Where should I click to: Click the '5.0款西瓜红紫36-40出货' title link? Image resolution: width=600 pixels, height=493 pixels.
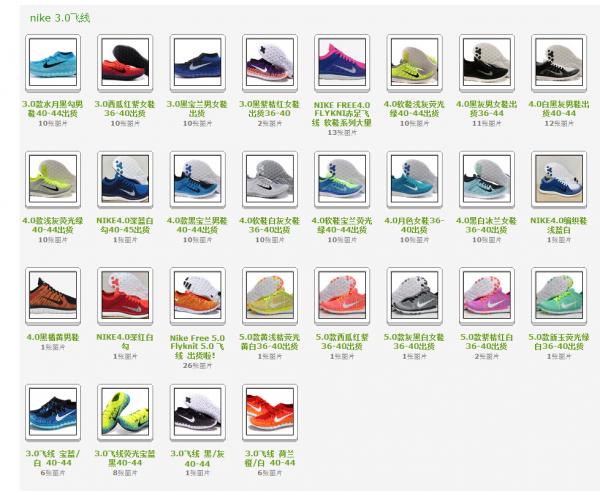coord(342,341)
